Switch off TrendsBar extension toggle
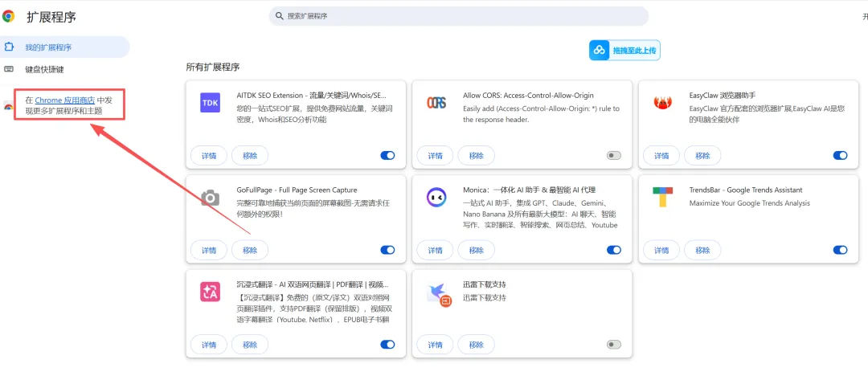This screenshot has width=868, height=376. click(840, 251)
